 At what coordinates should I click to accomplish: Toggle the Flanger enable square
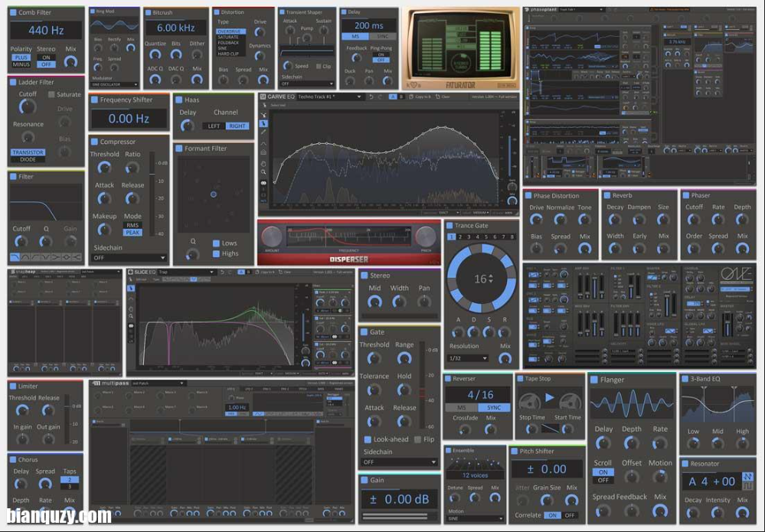[594, 380]
